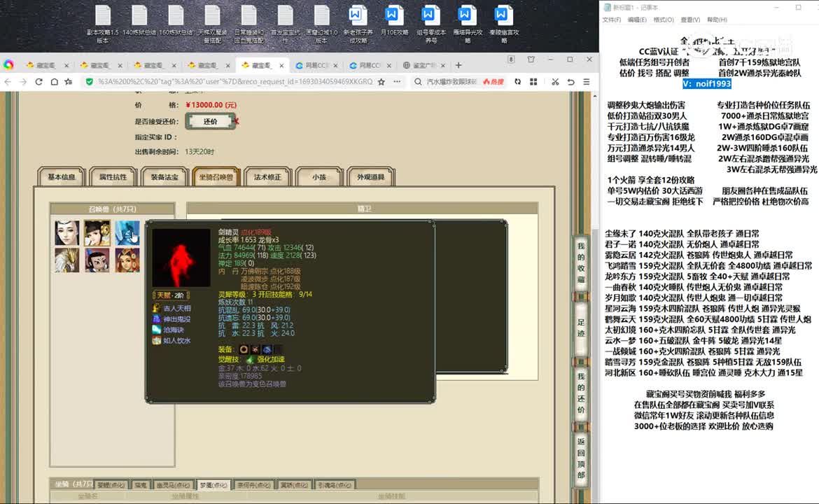Viewport: 819px width, 504px height.
Task: Click the browser back arrow
Action: click(8, 81)
